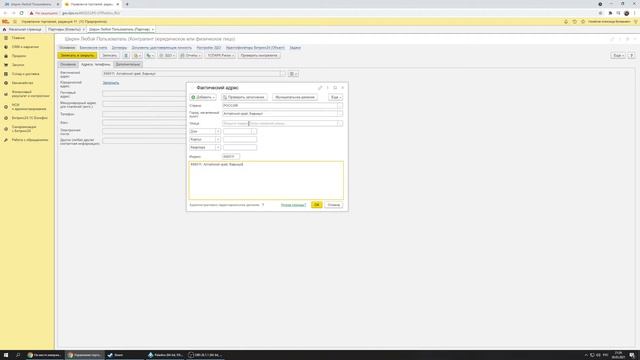640x360 pixels.
Task: Open Синхронизация с Битрикс24 sidebar section
Action: tap(24, 129)
